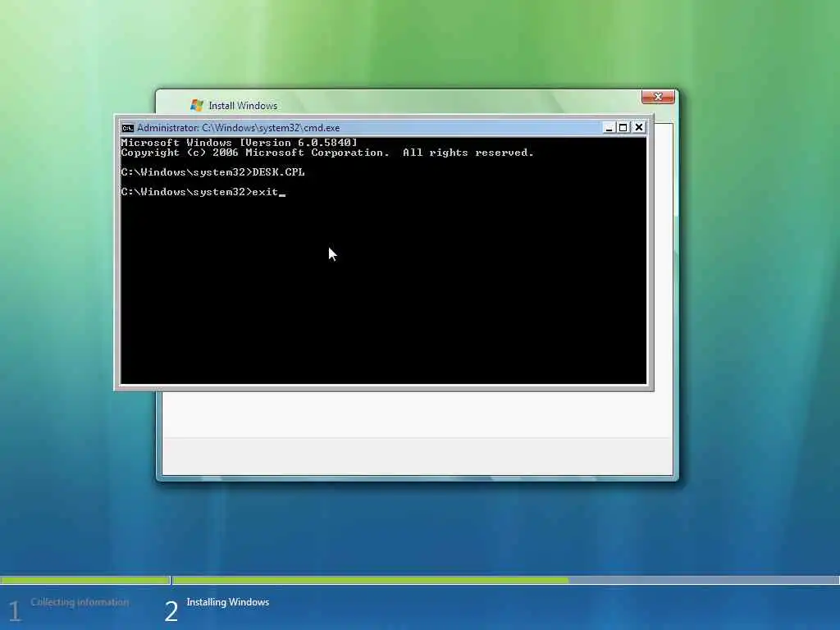Click the Collecting information step label
The width and height of the screenshot is (840, 630).
[80, 602]
